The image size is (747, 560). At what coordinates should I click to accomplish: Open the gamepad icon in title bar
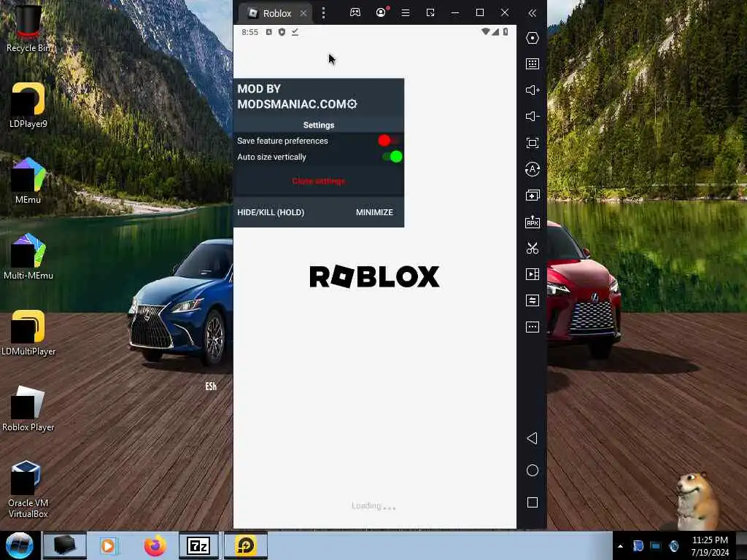click(x=355, y=12)
